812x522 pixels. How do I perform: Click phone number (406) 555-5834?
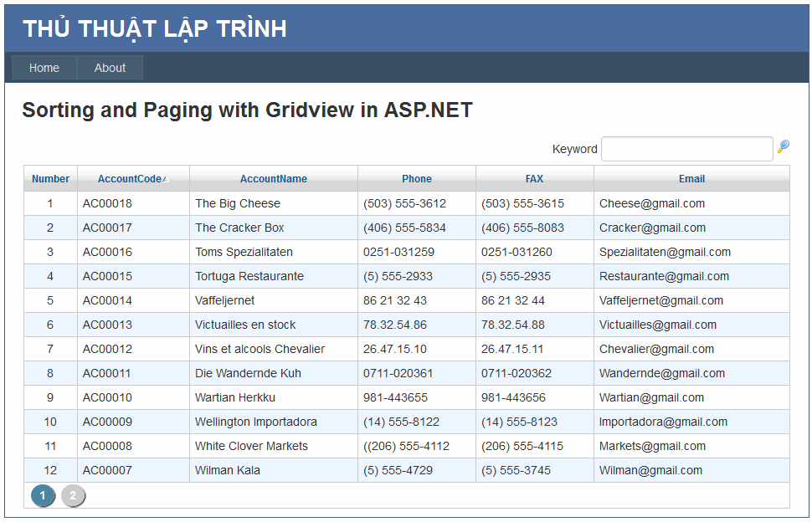tap(404, 228)
